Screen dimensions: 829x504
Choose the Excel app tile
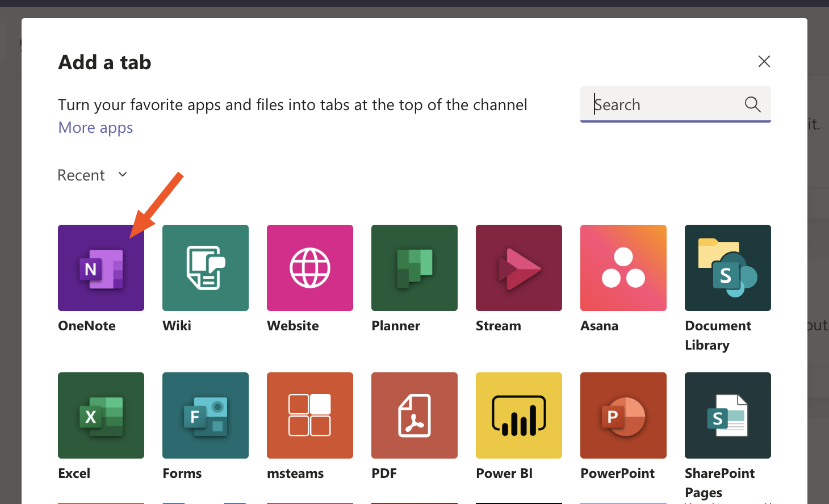tap(101, 415)
